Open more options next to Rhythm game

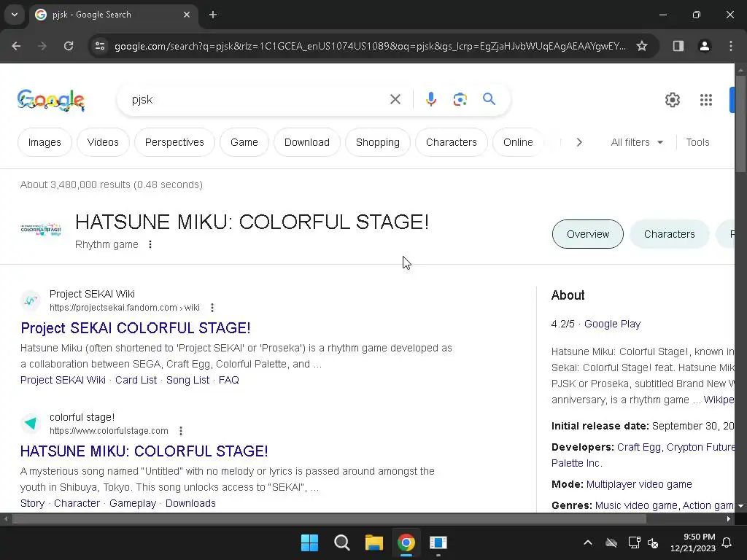pos(150,244)
